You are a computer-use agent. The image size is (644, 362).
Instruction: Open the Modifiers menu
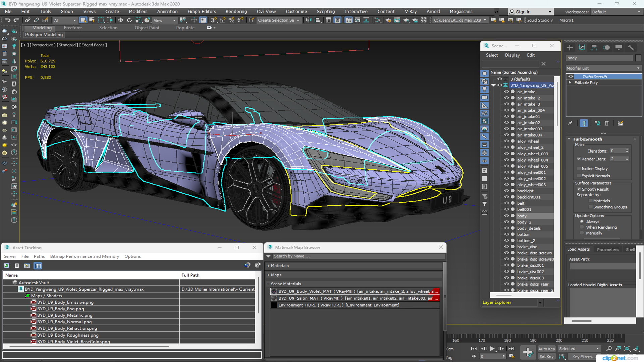138,11
